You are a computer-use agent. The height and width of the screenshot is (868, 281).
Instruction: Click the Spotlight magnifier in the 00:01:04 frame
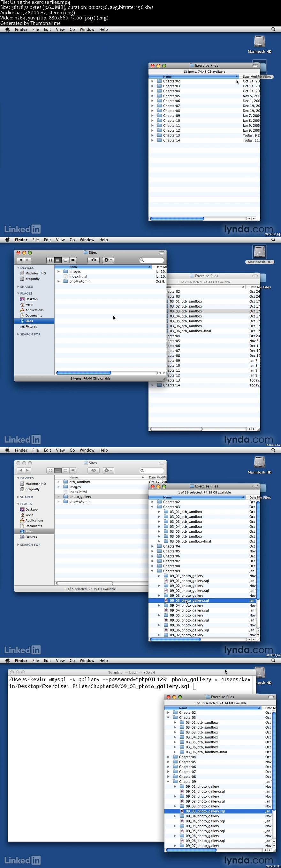[x=273, y=240]
